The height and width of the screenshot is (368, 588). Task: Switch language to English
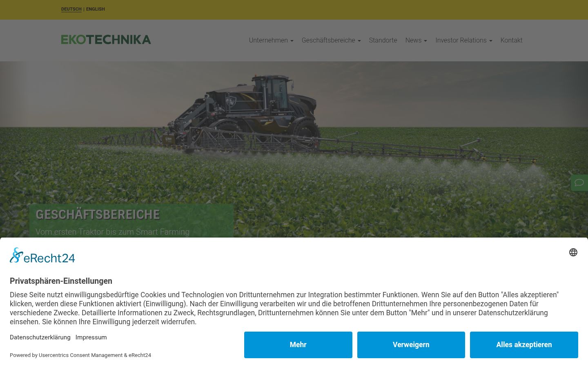tap(96, 9)
